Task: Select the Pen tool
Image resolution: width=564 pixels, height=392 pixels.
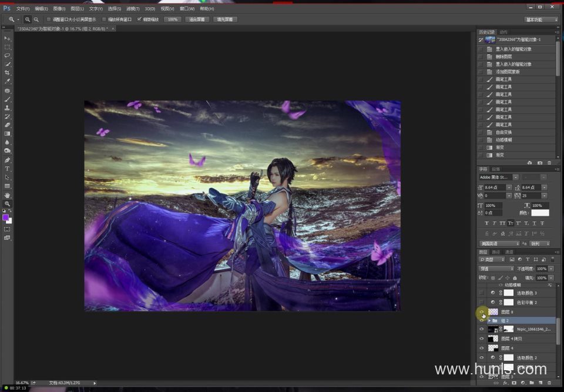Action: pos(7,160)
